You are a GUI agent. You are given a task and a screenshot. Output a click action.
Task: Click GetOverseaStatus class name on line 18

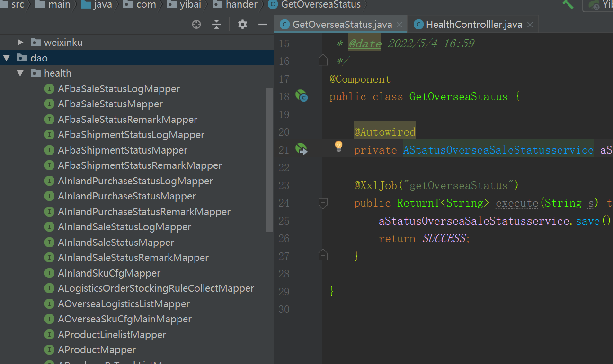[x=458, y=97]
